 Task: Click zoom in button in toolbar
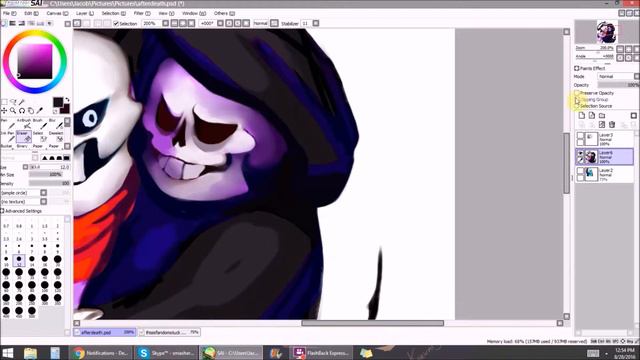183,23
